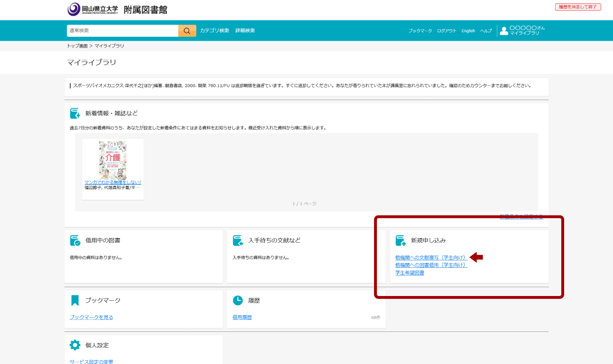This screenshot has width=613, height=364.
Task: Open カテゴリ検索 in the header
Action: pyautogui.click(x=215, y=31)
